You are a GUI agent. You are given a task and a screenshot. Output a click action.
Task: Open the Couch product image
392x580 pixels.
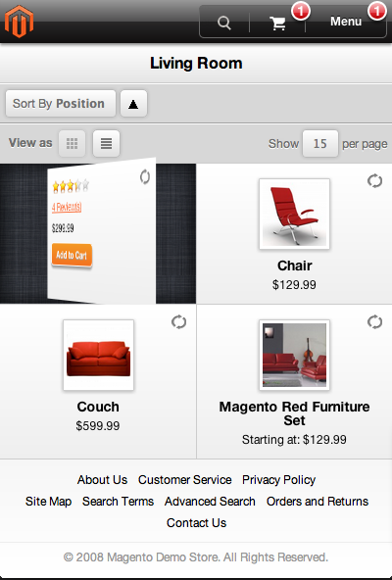(x=98, y=355)
